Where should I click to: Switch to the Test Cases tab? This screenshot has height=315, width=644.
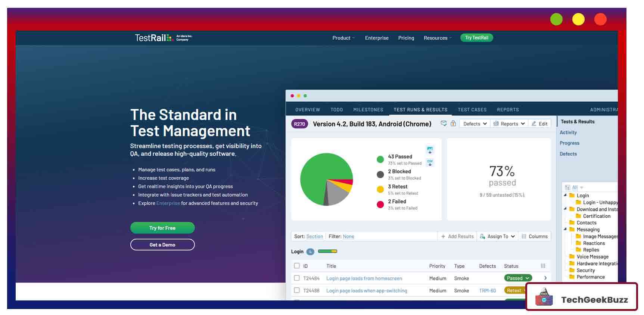tap(472, 110)
